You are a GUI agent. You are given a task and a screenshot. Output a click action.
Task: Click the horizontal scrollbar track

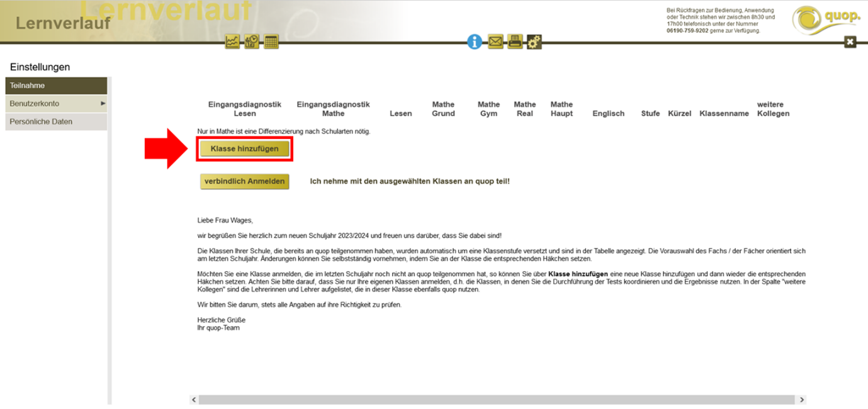tap(497, 400)
